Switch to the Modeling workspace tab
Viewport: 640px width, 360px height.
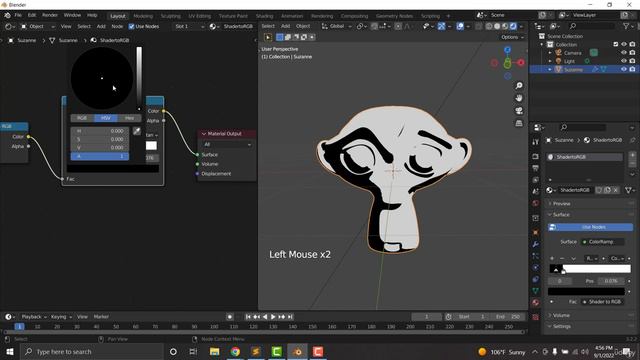click(x=143, y=16)
